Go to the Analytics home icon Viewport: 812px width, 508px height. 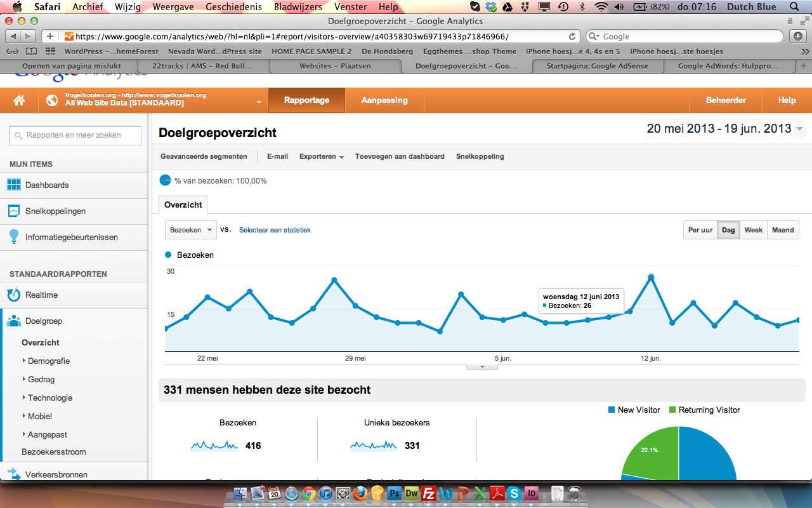19,100
